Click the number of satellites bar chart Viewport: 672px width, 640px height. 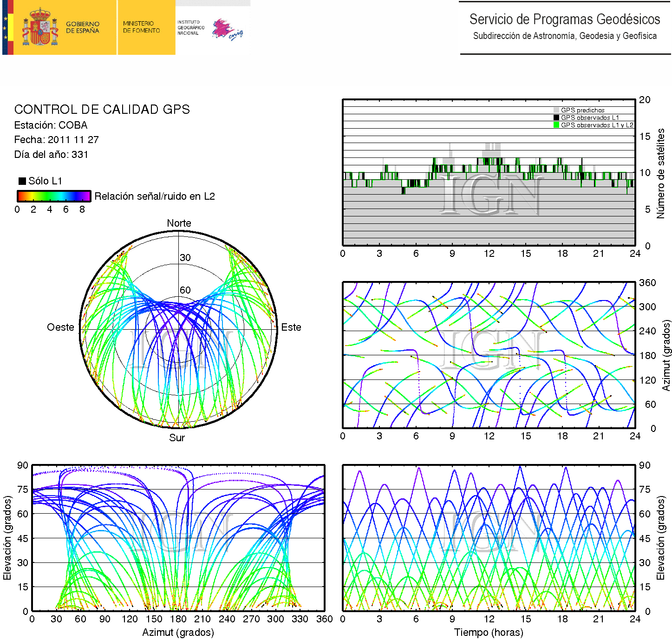(x=489, y=172)
